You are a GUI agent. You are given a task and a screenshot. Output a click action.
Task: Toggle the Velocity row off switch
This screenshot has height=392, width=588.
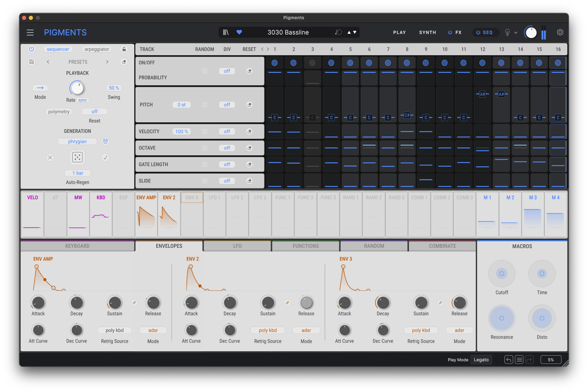click(227, 131)
